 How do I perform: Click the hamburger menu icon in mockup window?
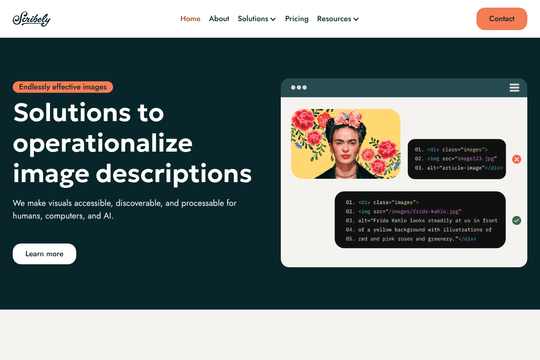514,88
